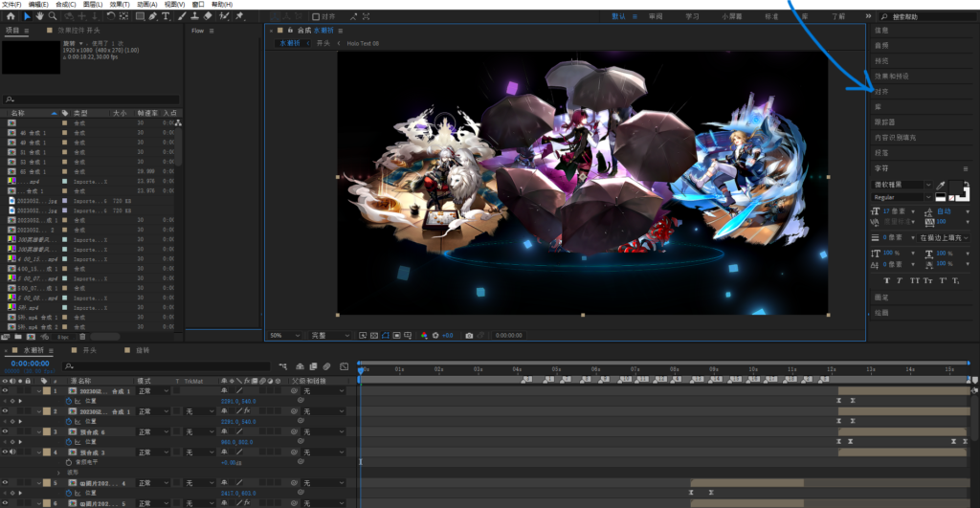The image size is (980, 508).
Task: Click the timeline layer search field
Action: click(x=166, y=366)
